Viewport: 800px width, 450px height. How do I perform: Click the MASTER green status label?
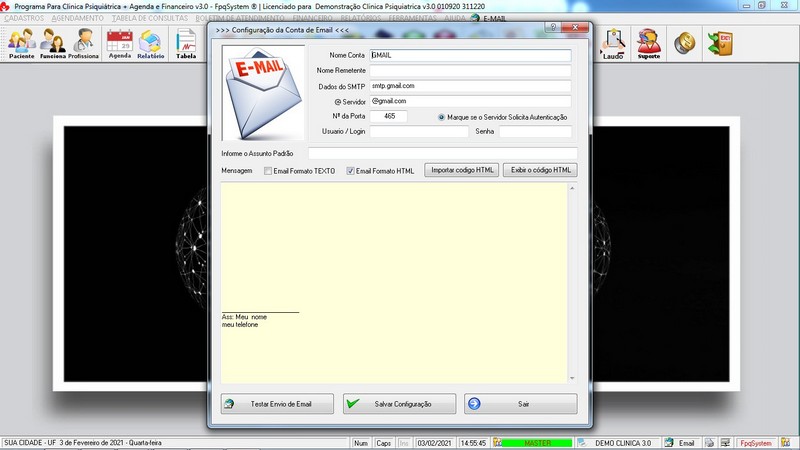tap(537, 443)
